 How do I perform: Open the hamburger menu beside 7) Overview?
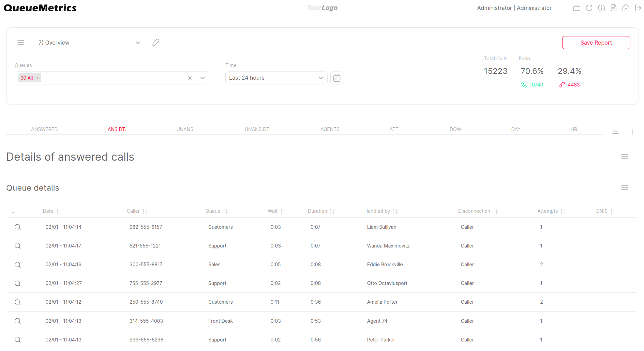(x=21, y=43)
